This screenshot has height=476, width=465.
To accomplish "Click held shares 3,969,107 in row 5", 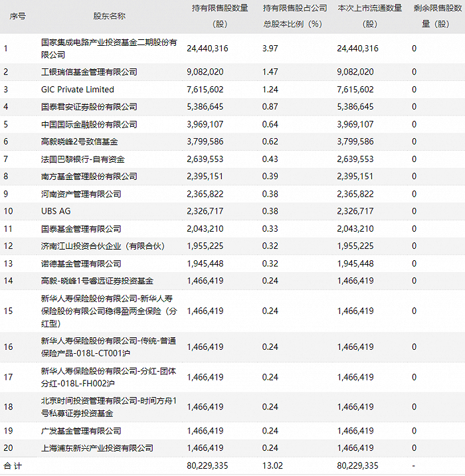I will point(205,124).
